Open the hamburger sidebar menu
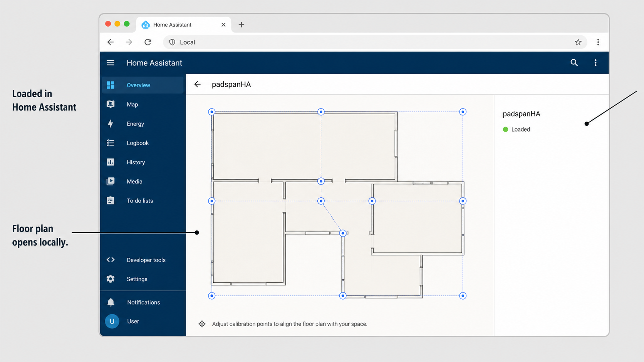 tap(111, 63)
